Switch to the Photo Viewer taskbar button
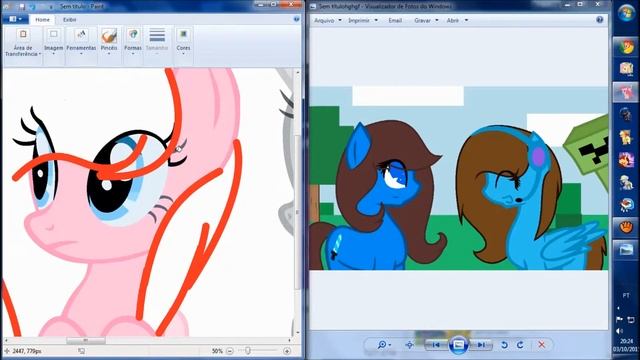This screenshot has height=360, width=640. pos(626,249)
